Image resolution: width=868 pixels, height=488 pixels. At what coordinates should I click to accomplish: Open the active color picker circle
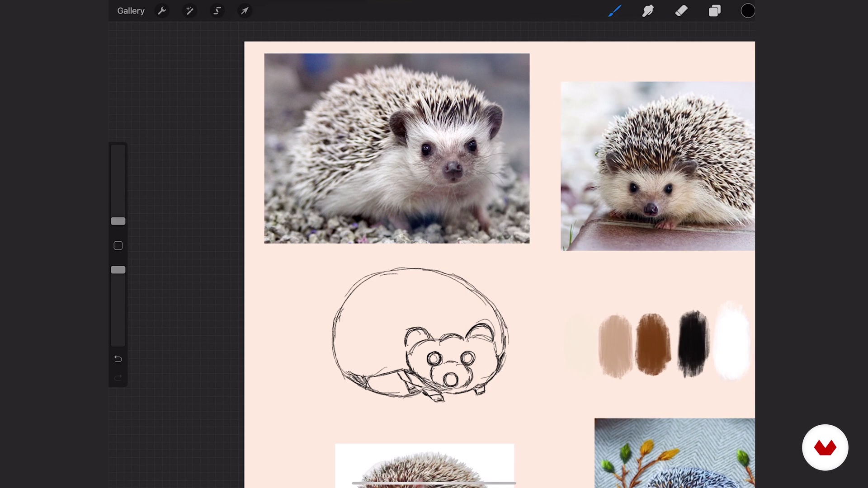click(748, 11)
